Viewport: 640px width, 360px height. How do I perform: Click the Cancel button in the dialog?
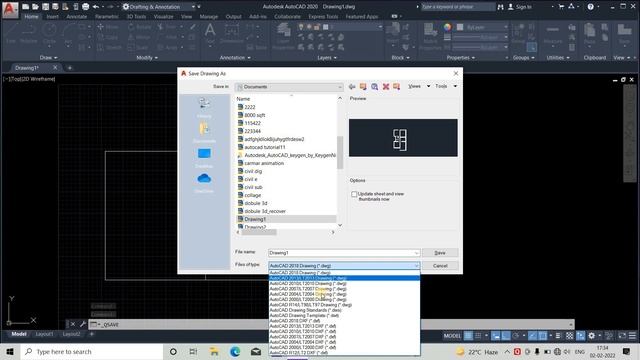point(440,266)
